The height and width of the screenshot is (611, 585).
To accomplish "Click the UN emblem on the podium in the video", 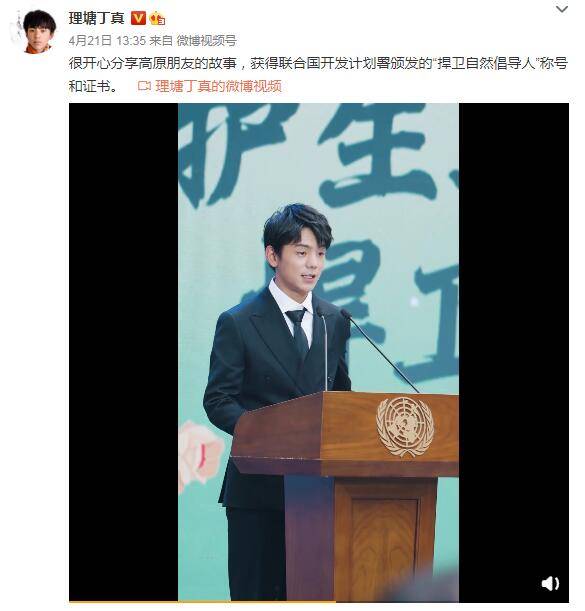I will (x=405, y=426).
